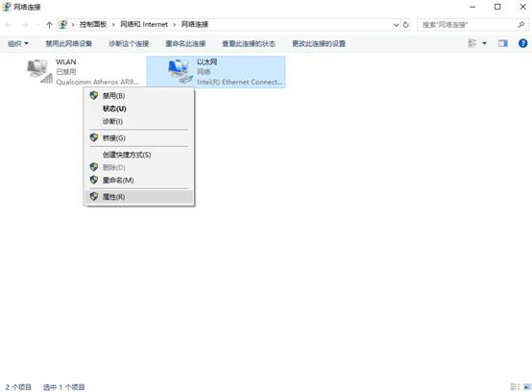Switch to details view in status bar

tap(515, 386)
